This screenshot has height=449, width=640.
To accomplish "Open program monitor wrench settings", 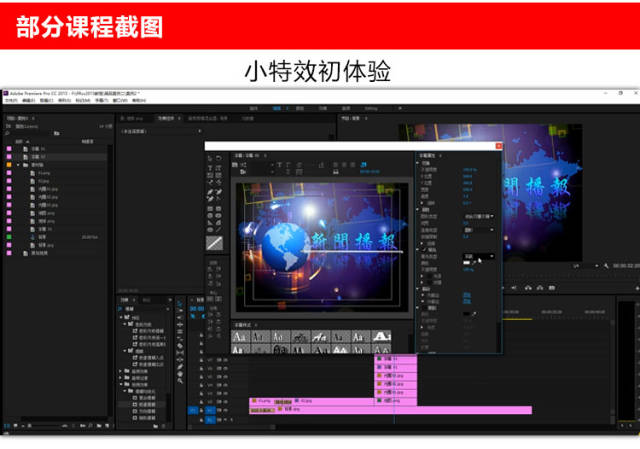I will (607, 266).
